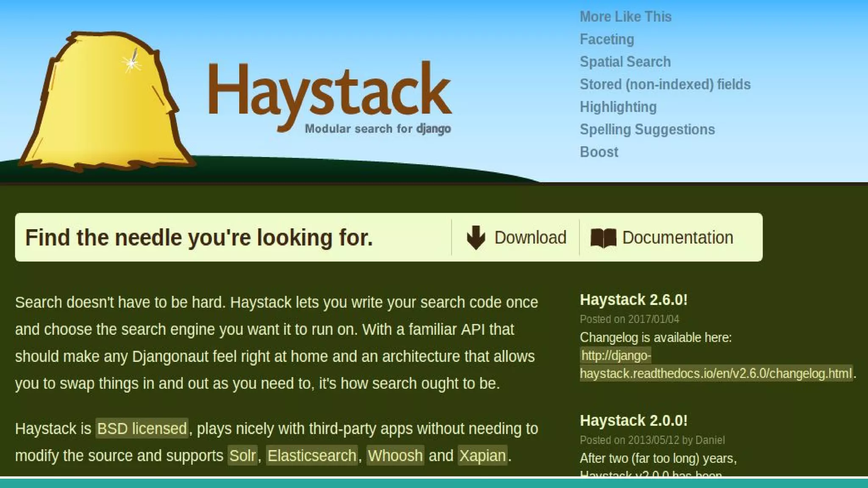Open the Xapian backend link
868x488 pixels.
pos(482,456)
